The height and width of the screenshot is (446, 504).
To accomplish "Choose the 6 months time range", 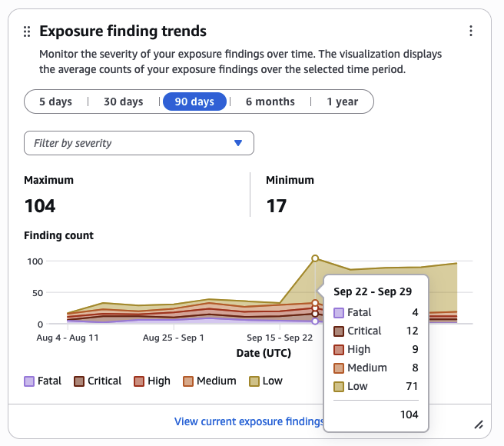I will coord(270,102).
